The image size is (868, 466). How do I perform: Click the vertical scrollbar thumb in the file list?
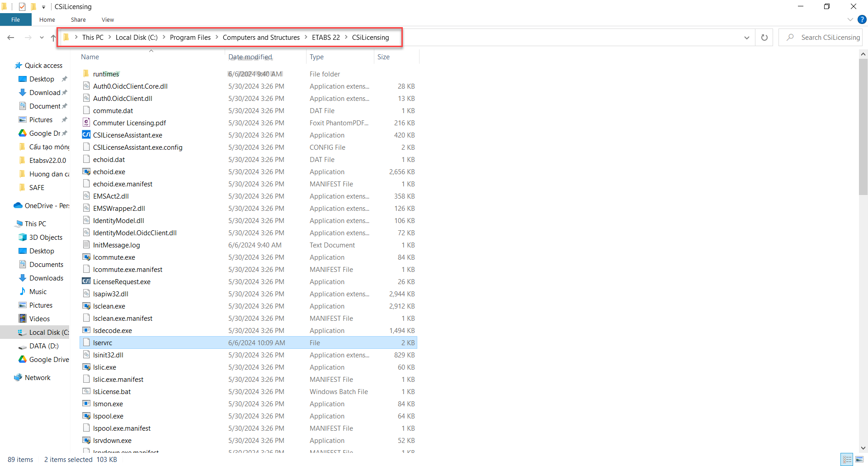tap(863, 127)
